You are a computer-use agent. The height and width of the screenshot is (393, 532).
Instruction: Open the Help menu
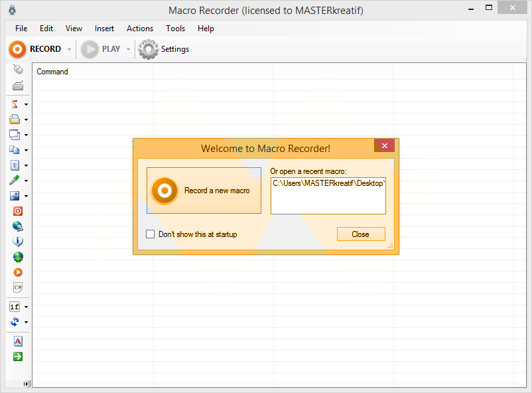206,29
